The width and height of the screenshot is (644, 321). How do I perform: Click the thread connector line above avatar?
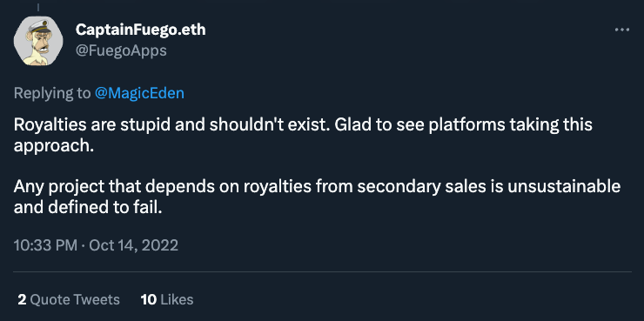(37, 7)
